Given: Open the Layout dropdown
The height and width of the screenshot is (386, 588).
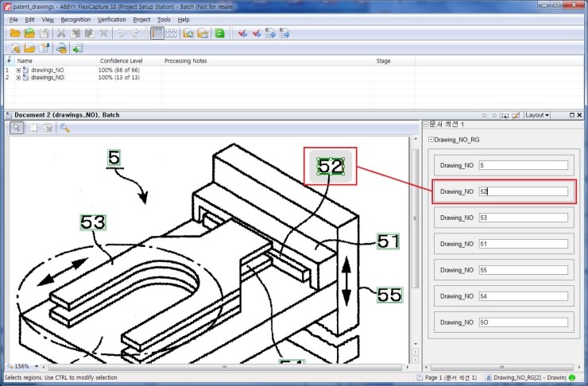Looking at the screenshot, I should (x=537, y=115).
